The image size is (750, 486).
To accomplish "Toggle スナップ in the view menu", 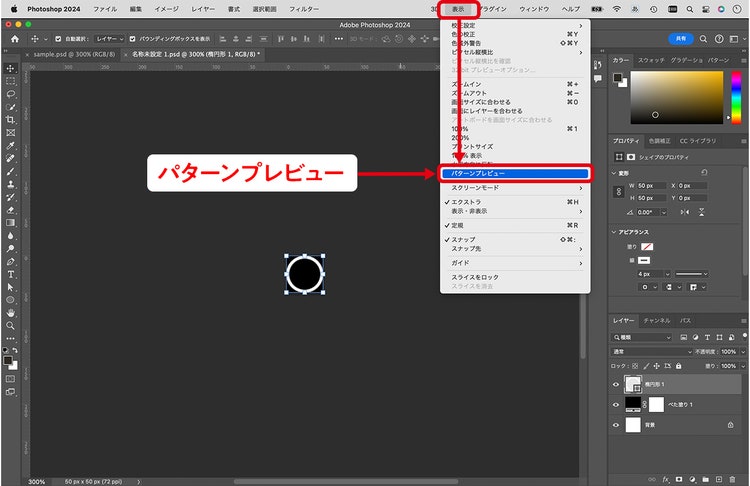I will click(515, 239).
